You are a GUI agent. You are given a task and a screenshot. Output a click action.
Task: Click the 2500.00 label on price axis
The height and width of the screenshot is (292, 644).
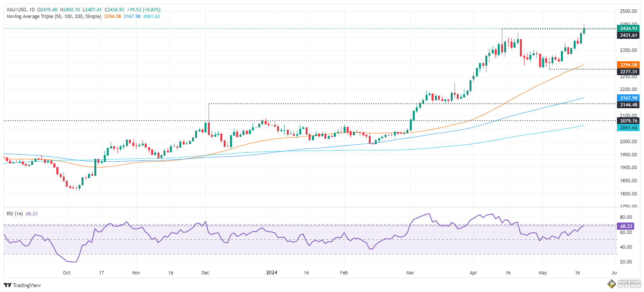tap(628, 11)
